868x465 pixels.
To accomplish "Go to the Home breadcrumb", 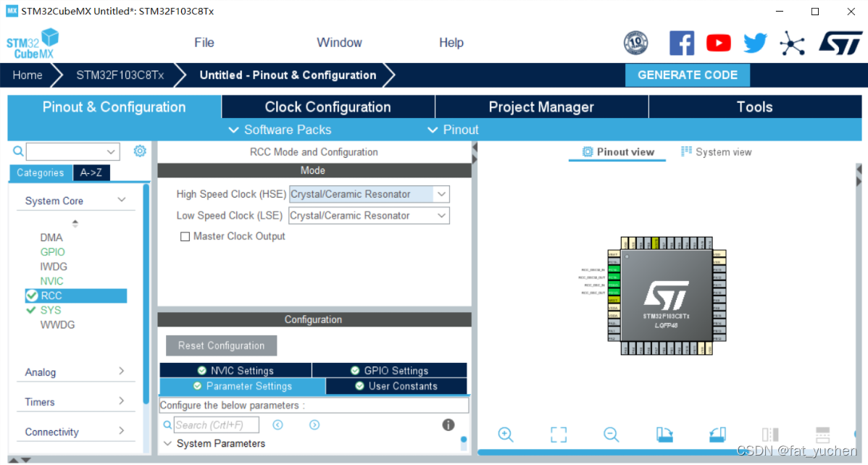I will coord(28,75).
